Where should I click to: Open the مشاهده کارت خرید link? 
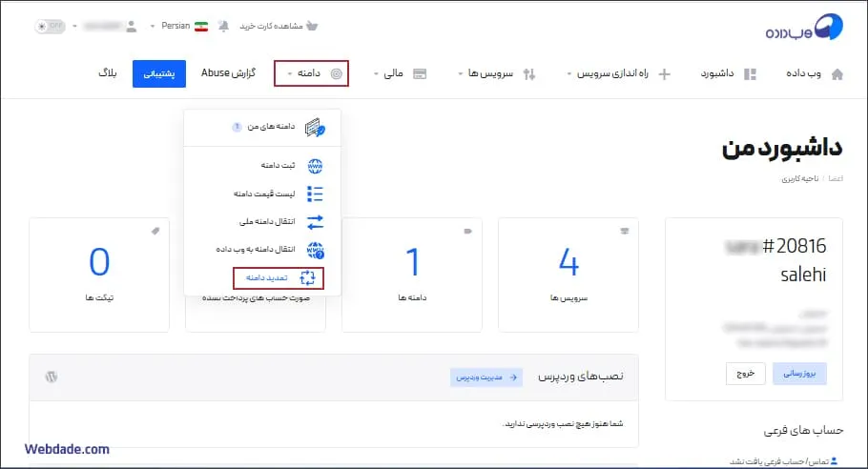click(x=271, y=26)
